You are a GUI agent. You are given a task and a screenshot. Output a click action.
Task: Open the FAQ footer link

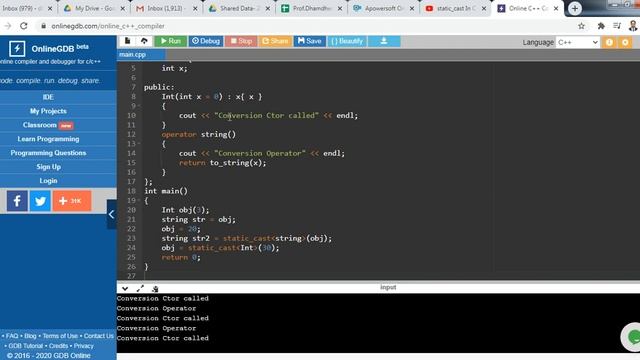(x=12, y=336)
